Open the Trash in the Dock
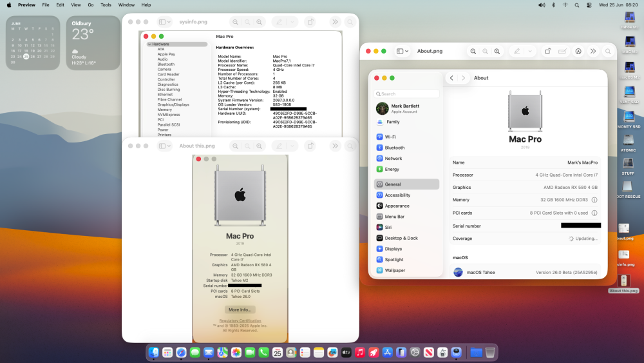Viewport: 644px width, 363px height. pyautogui.click(x=490, y=352)
